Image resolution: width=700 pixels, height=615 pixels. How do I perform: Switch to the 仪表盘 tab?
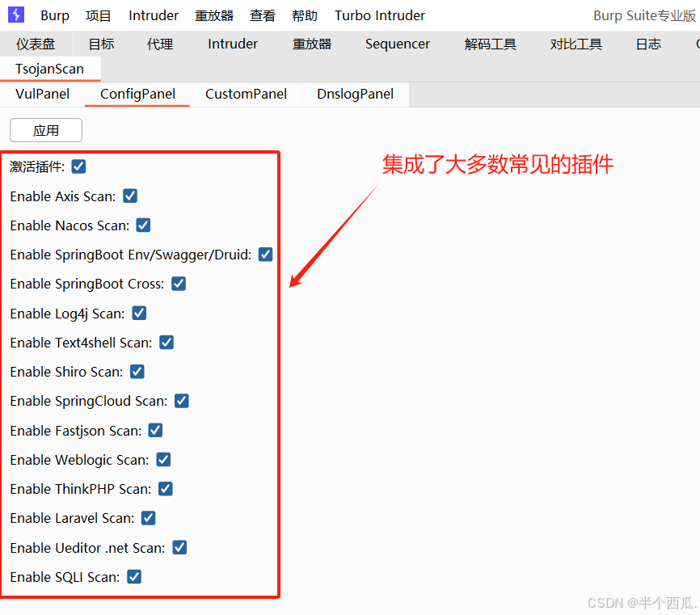click(36, 44)
